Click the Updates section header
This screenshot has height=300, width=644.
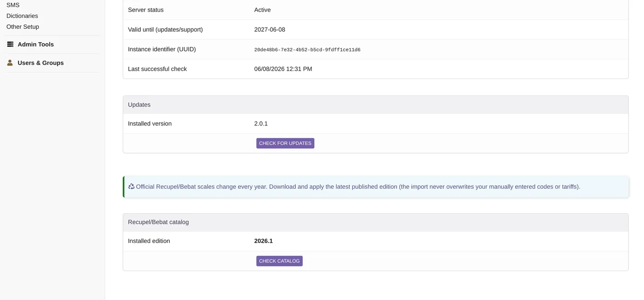[375, 105]
